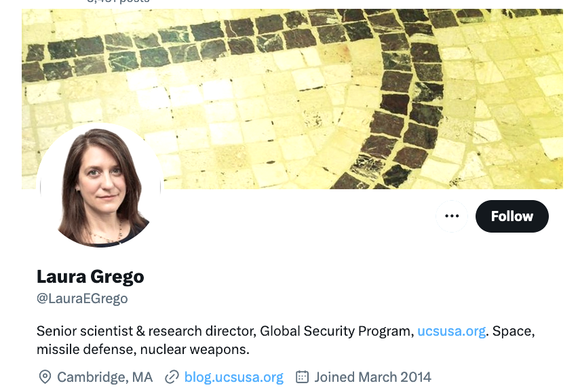Open Laura Grego's profile photo
578x392 pixels.
tap(100, 186)
